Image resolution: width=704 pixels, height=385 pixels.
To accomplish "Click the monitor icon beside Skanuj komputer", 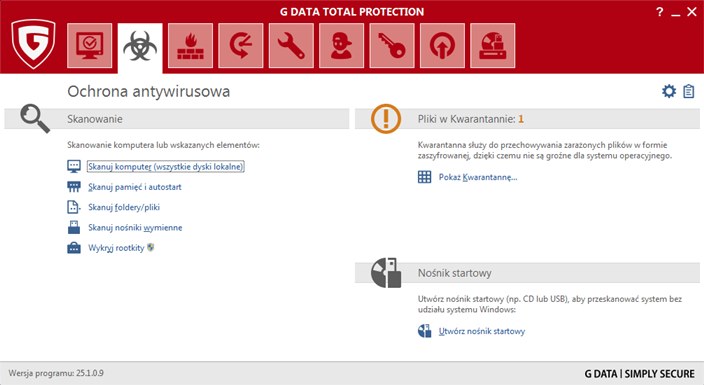I will click(x=74, y=167).
